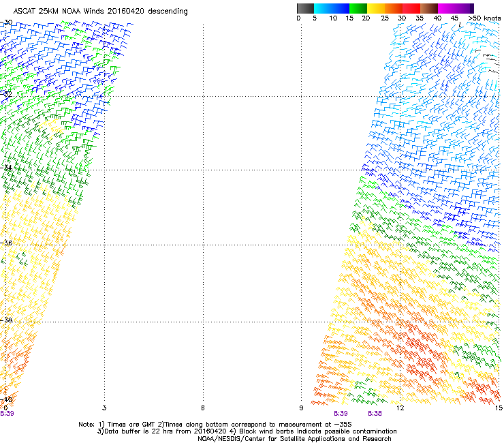Select the green 15-20 knots legend segment
The width and height of the screenshot is (504, 443).
click(x=358, y=8)
